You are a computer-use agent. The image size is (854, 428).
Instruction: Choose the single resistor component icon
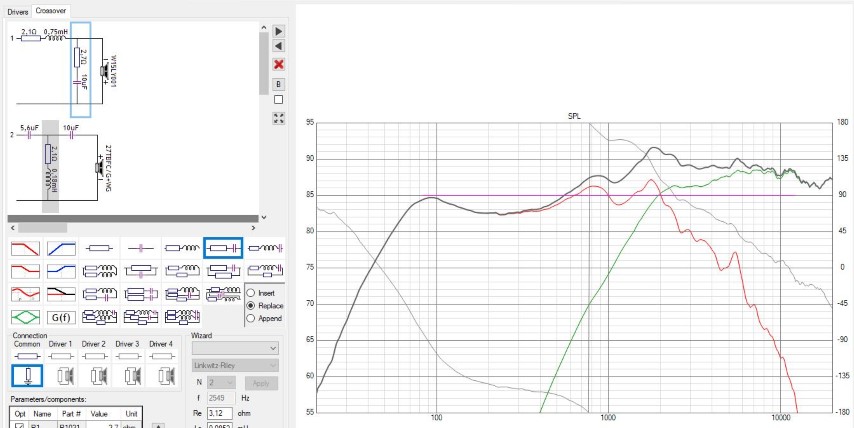[99, 248]
